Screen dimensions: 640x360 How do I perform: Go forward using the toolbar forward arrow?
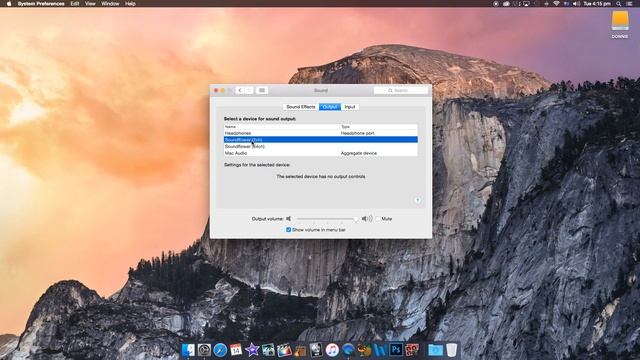point(249,90)
